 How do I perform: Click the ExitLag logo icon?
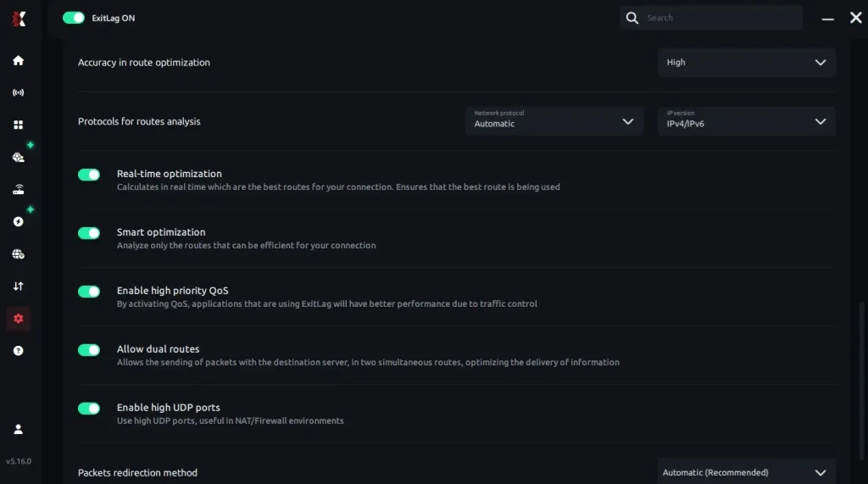coord(19,19)
